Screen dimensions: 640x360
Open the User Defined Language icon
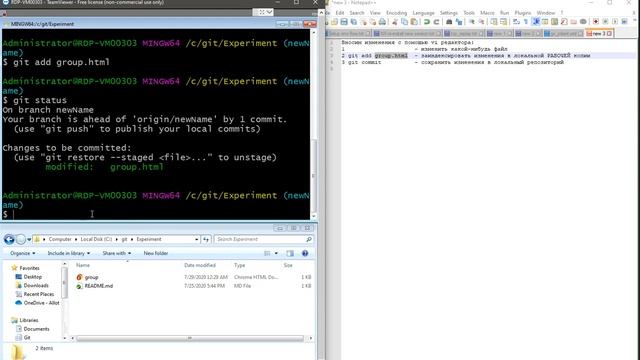(545, 22)
